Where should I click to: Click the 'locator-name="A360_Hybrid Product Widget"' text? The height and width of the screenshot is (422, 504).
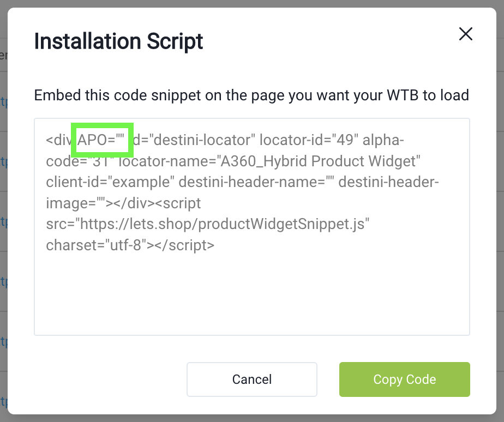(x=269, y=161)
